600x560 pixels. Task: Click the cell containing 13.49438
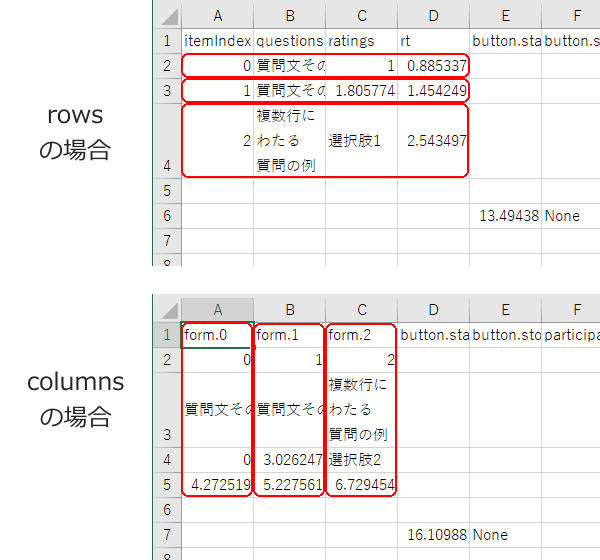click(505, 216)
